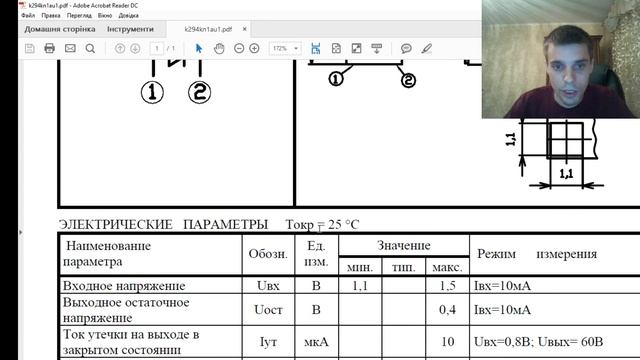Open the Find text magnifier
640x360 pixels.
click(90, 49)
